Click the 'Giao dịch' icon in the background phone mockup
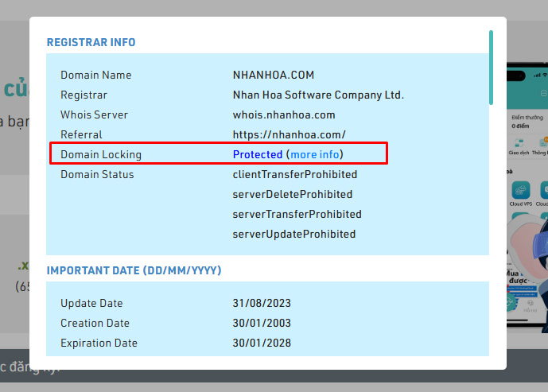 (519, 143)
